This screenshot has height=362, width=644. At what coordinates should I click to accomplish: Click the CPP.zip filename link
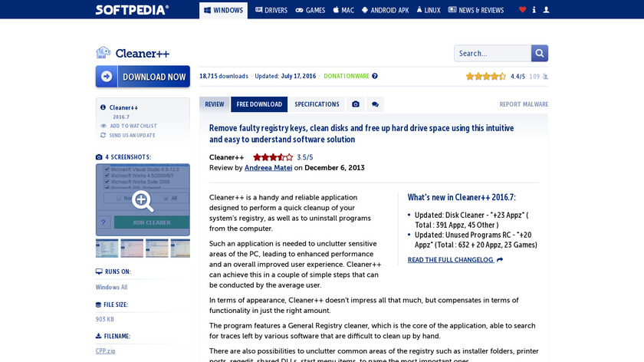(106, 351)
